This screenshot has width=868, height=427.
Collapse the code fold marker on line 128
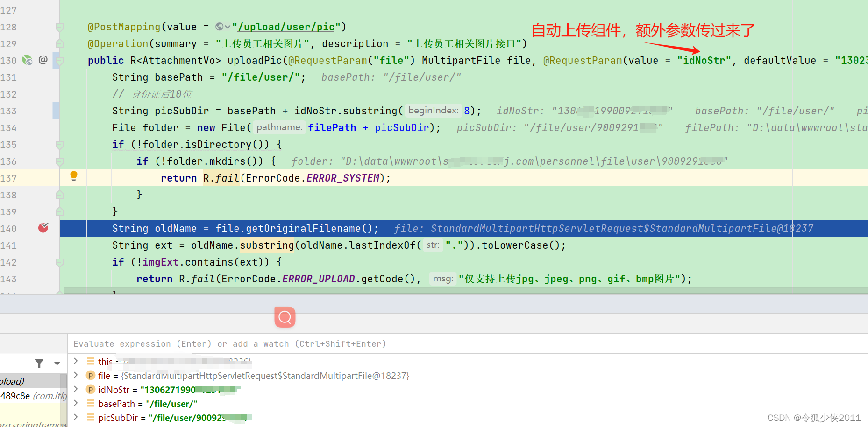coord(59,27)
